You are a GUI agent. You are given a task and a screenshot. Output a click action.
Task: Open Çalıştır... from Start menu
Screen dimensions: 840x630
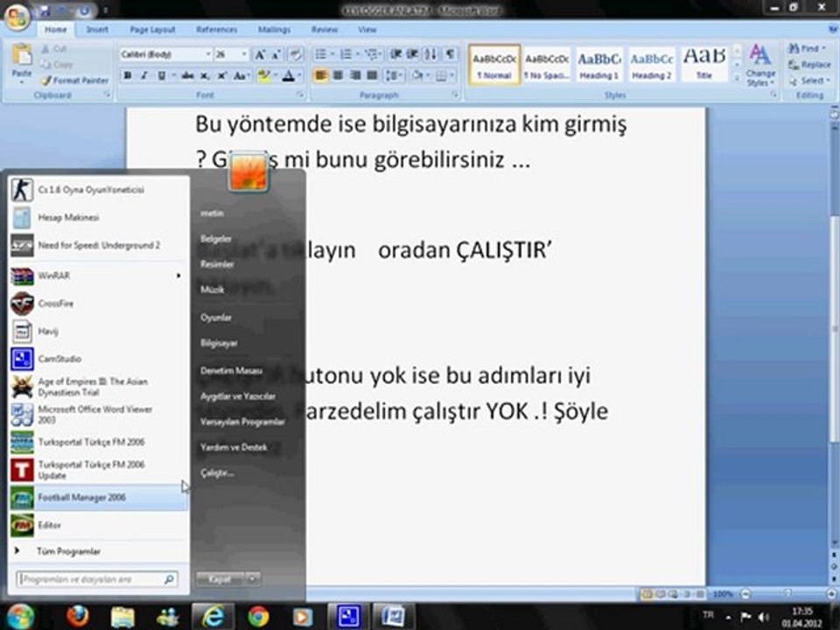coord(217,473)
